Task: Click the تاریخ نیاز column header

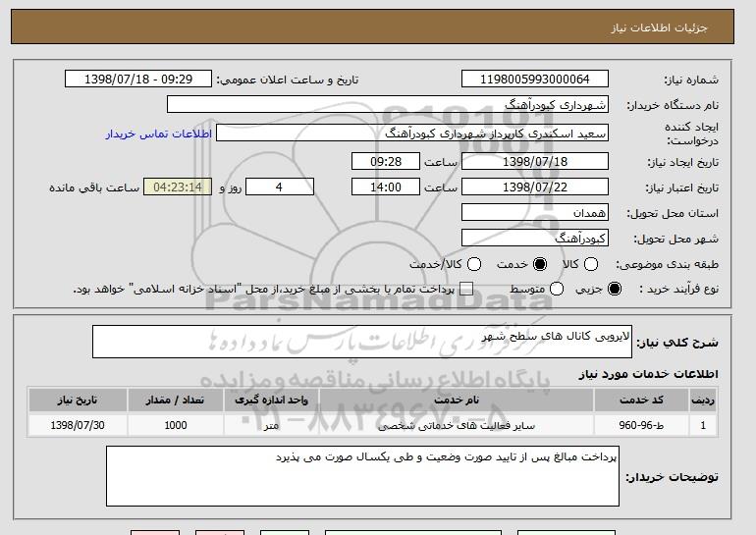Action: click(78, 401)
